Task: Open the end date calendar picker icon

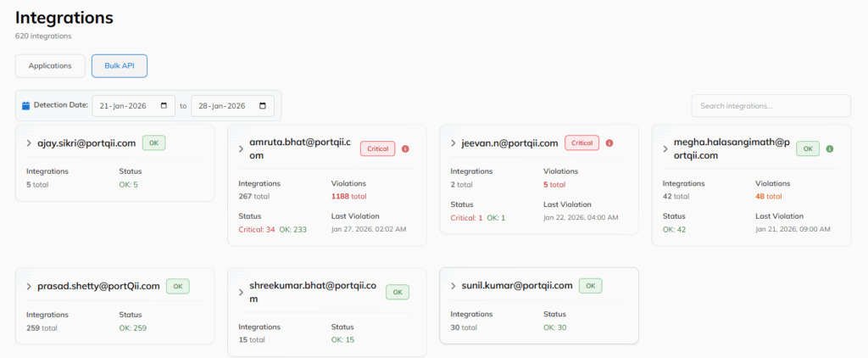Action: 262,106
